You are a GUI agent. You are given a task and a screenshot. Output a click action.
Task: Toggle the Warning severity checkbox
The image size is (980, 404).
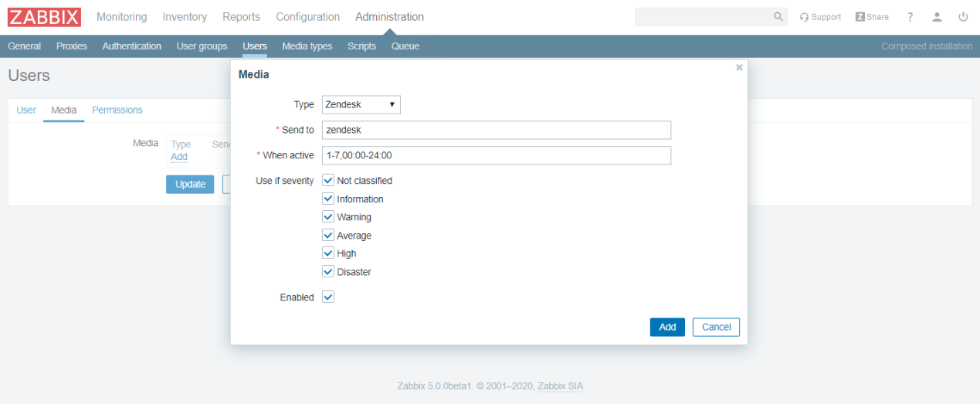click(328, 217)
